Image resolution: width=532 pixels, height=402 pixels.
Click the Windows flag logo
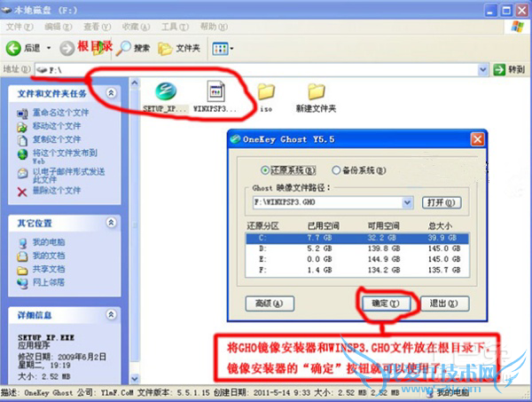pos(518,27)
